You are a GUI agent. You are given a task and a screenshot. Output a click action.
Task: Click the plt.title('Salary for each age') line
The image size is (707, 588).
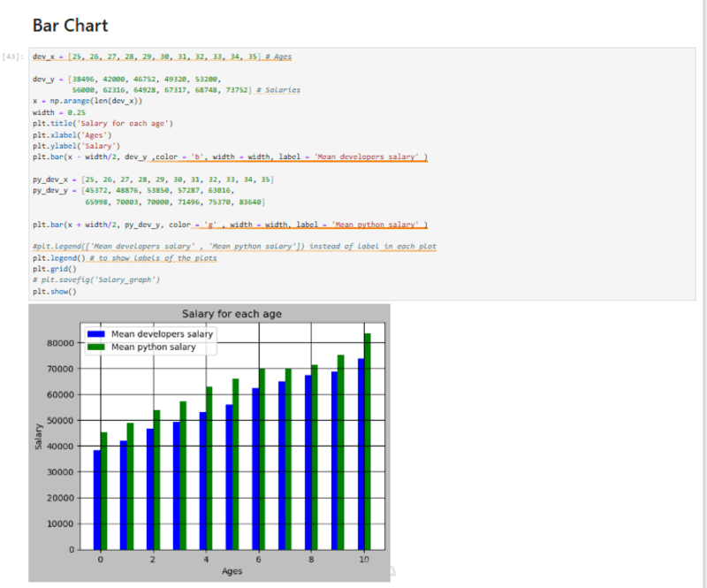coord(103,123)
